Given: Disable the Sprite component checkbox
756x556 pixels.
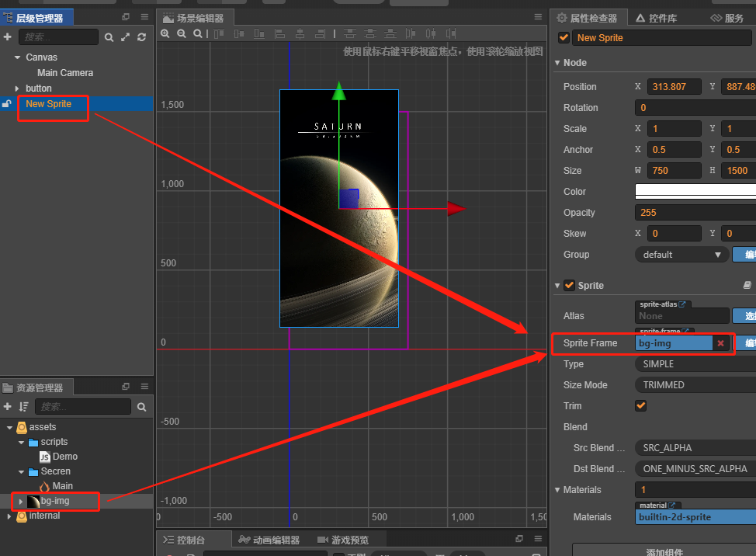Looking at the screenshot, I should point(570,286).
